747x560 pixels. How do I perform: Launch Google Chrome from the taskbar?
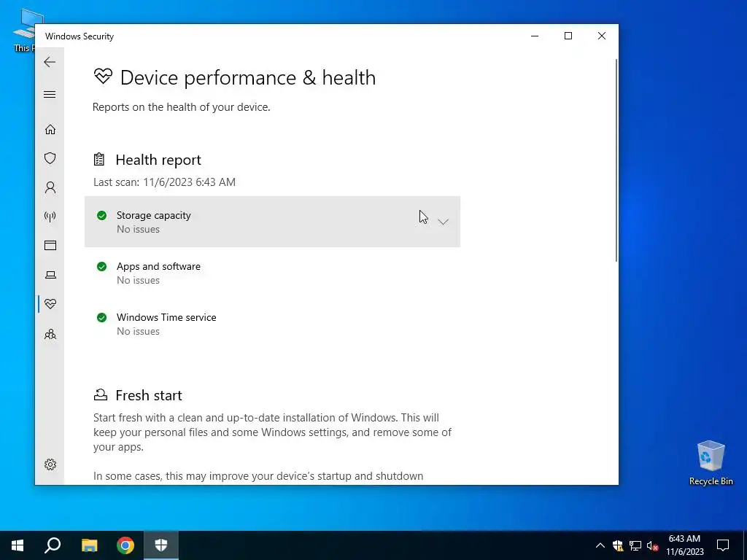pyautogui.click(x=125, y=545)
